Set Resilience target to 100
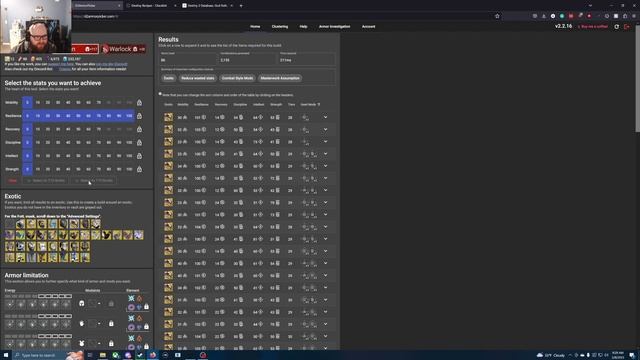 point(129,116)
